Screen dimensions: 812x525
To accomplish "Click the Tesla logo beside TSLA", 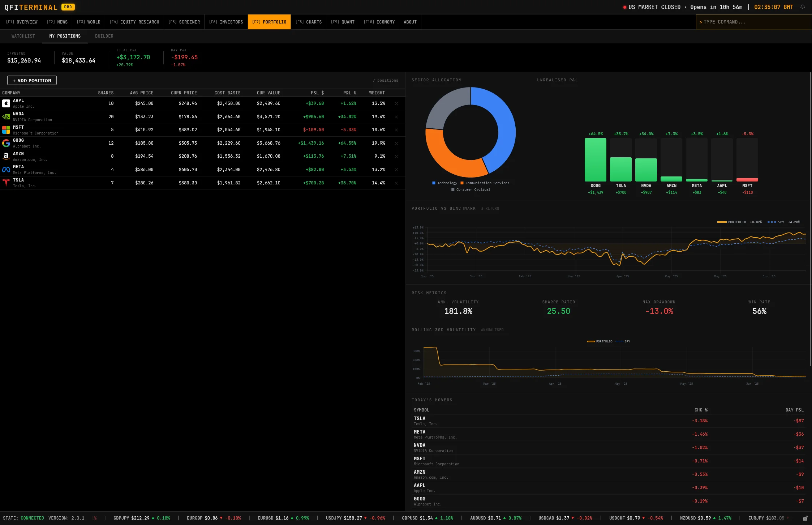I will 6,183.
